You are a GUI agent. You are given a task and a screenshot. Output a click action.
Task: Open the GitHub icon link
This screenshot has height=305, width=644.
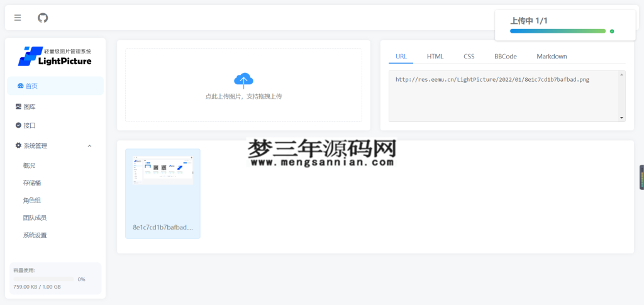click(x=43, y=18)
